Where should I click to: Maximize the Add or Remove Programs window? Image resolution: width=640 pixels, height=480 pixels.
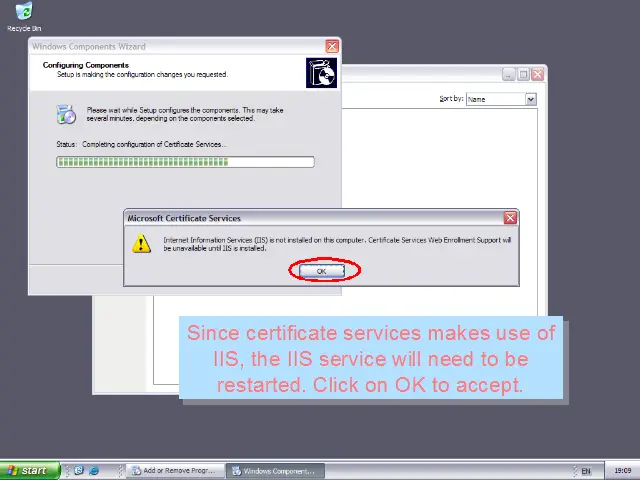(x=523, y=75)
